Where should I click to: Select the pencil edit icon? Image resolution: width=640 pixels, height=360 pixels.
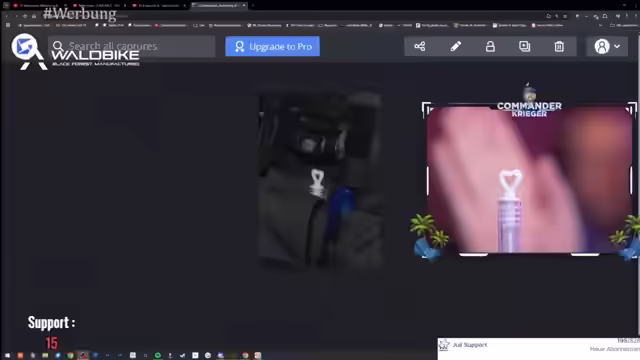456,47
